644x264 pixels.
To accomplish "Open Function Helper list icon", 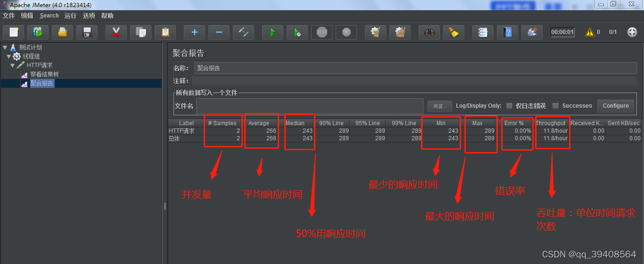I will click(483, 32).
